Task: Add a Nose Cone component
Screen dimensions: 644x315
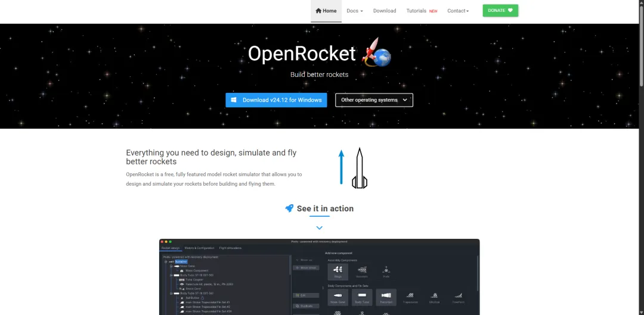Action: pyautogui.click(x=338, y=297)
